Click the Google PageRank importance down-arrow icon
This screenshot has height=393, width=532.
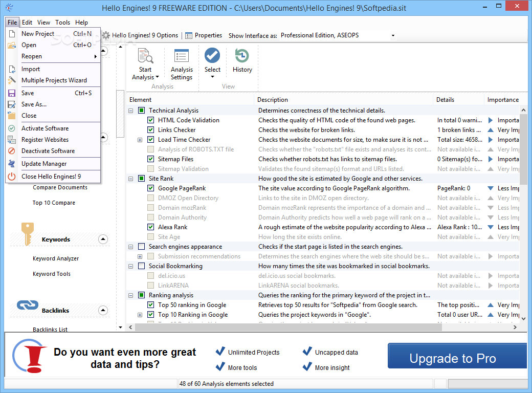coord(490,188)
